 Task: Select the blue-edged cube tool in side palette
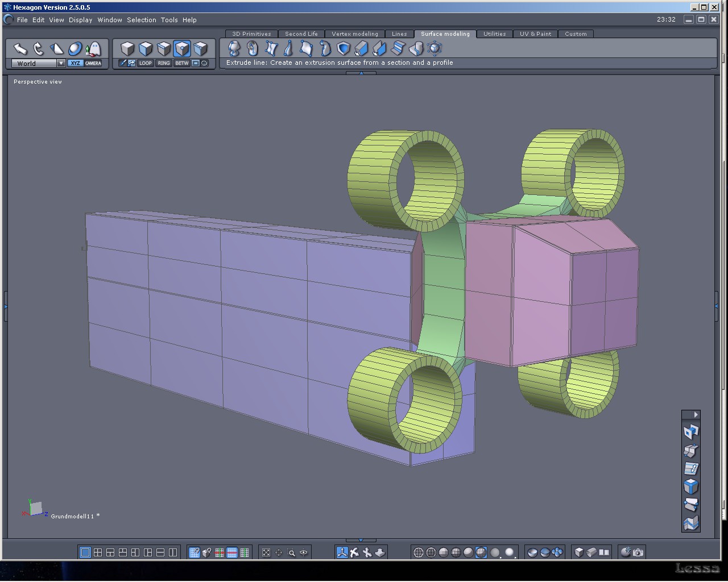click(690, 487)
